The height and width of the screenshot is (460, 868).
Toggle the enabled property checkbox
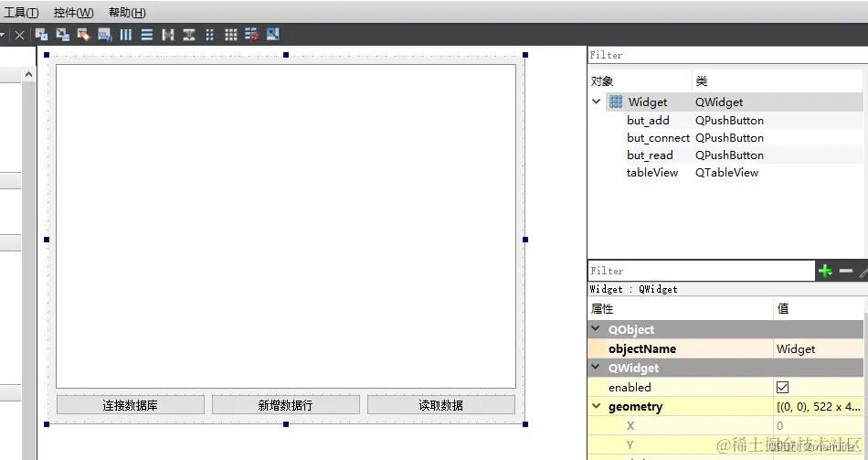click(782, 387)
